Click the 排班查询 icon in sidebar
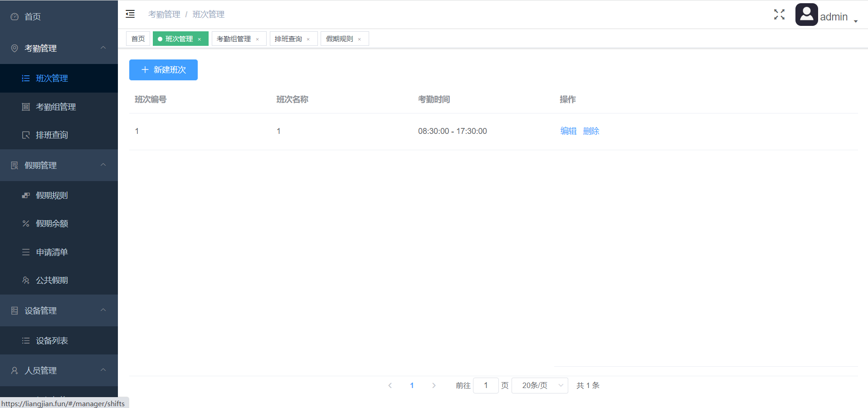This screenshot has height=408, width=868. click(26, 135)
